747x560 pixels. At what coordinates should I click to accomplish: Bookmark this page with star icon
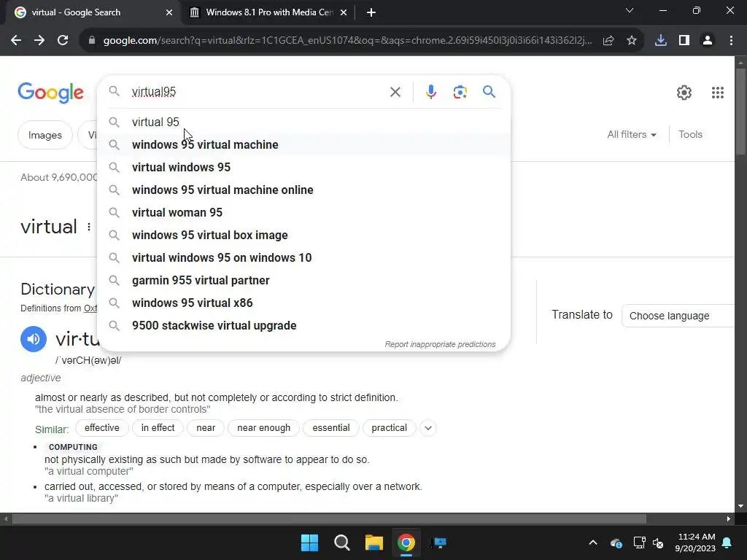(x=632, y=41)
